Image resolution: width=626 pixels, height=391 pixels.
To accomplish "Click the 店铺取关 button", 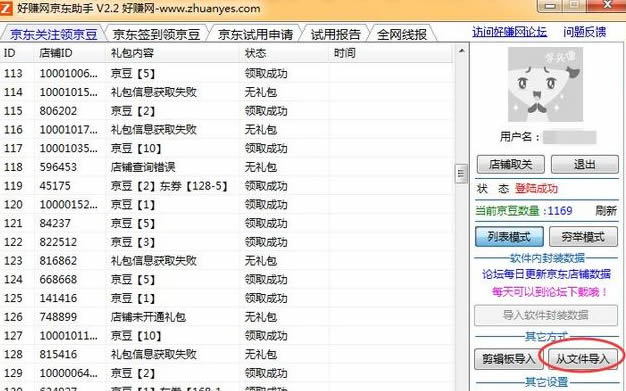I will coord(511,164).
